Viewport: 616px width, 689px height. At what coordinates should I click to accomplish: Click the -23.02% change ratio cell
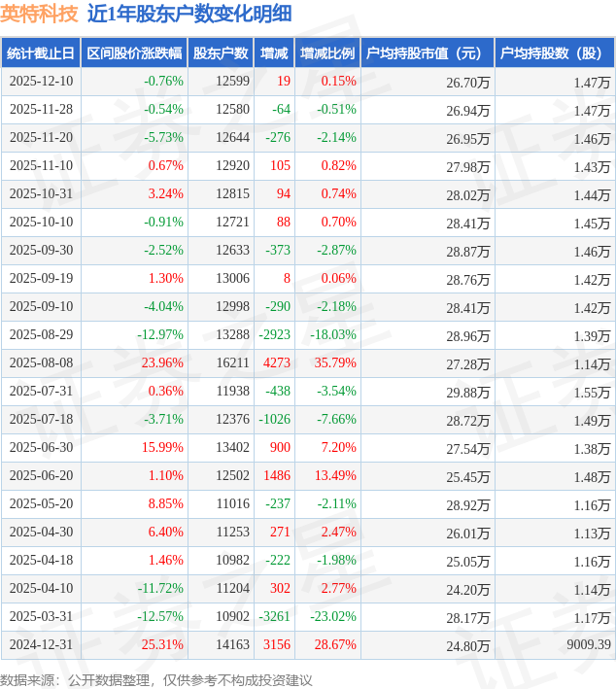(x=332, y=617)
